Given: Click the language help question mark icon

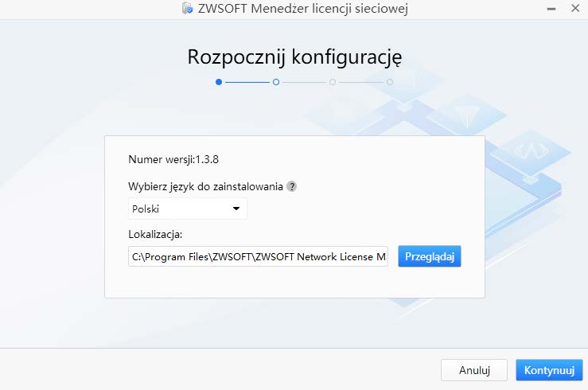Looking at the screenshot, I should 292,186.
